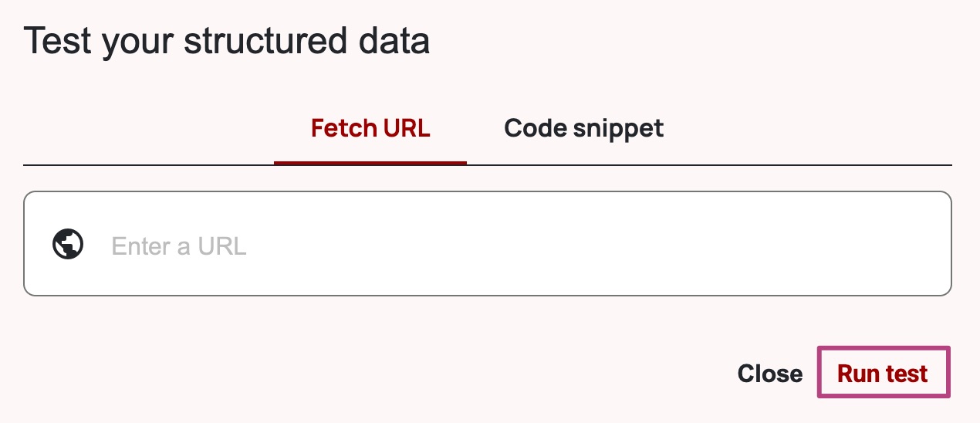Viewport: 980px width, 423px height.
Task: Select the earth globe symbol
Action: click(x=68, y=245)
